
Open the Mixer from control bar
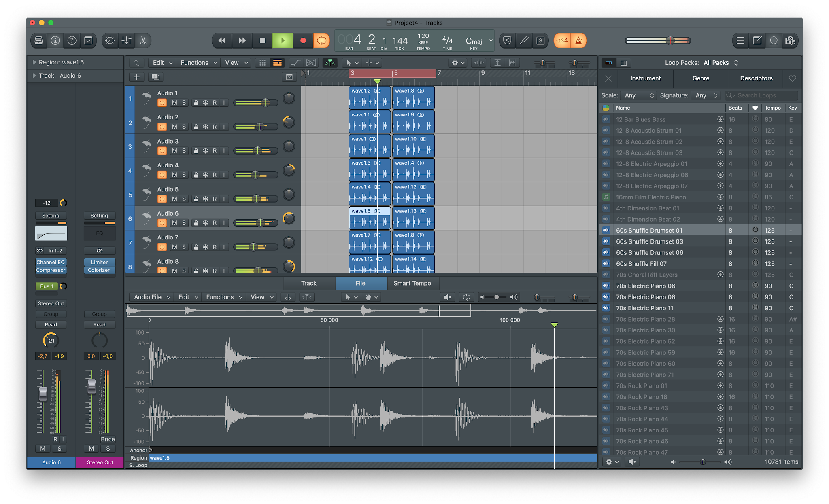(126, 40)
